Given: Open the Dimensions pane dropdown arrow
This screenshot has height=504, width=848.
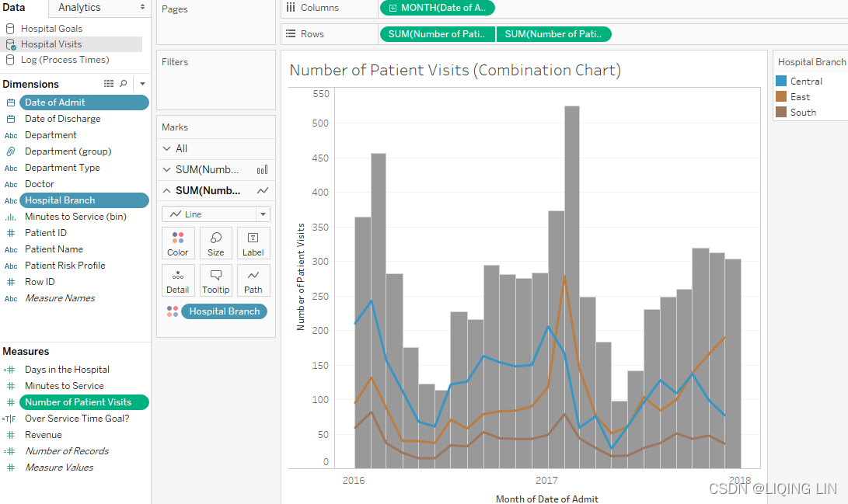Looking at the screenshot, I should point(142,84).
